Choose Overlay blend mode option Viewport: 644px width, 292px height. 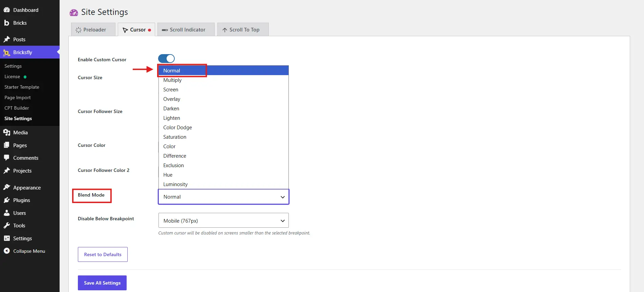coord(223,99)
